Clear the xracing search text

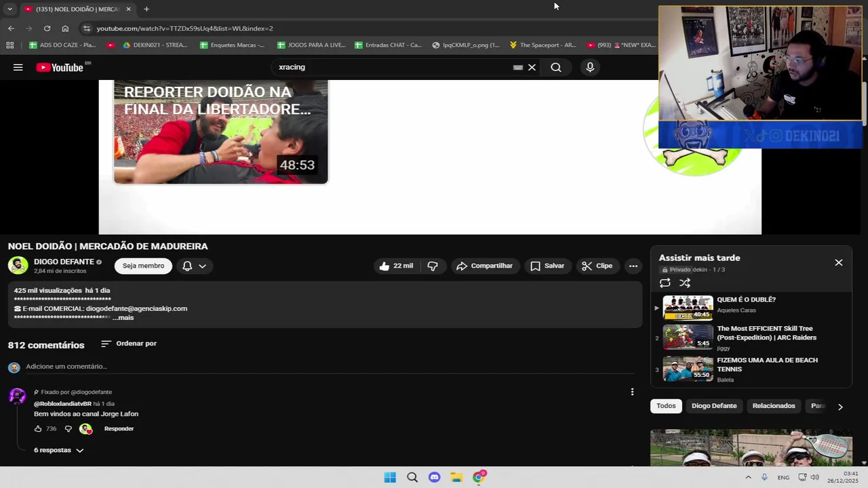coord(532,67)
